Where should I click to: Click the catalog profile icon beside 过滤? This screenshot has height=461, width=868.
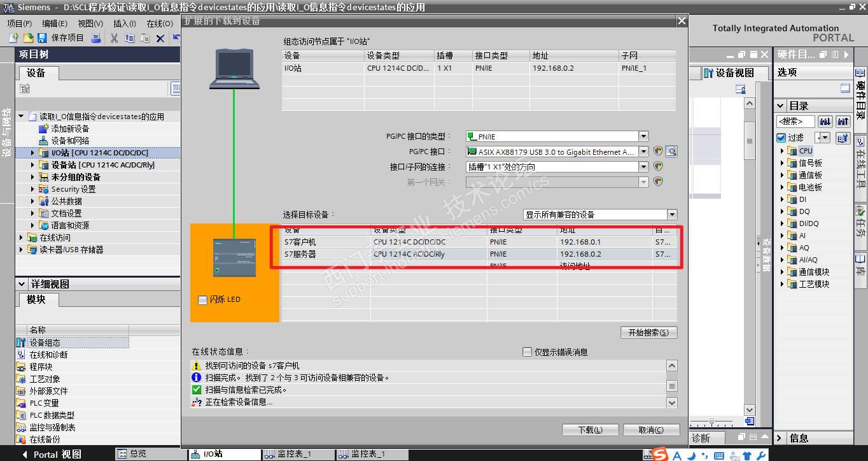point(843,138)
